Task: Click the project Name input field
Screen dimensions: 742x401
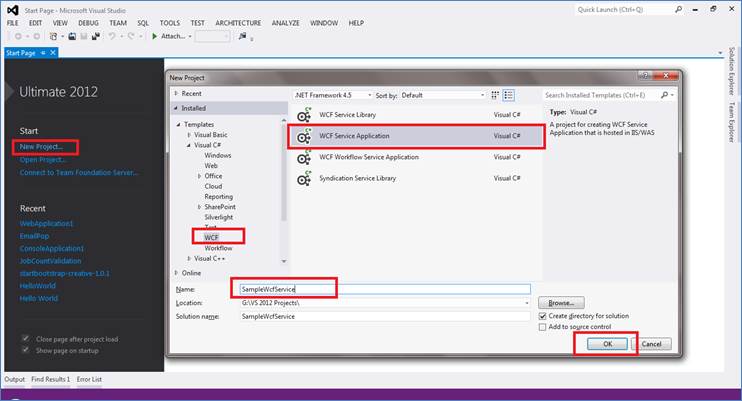Action: [385, 289]
